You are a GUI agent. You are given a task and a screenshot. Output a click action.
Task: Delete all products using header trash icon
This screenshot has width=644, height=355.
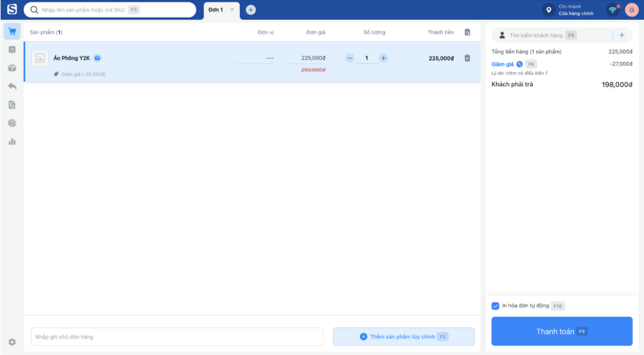467,32
